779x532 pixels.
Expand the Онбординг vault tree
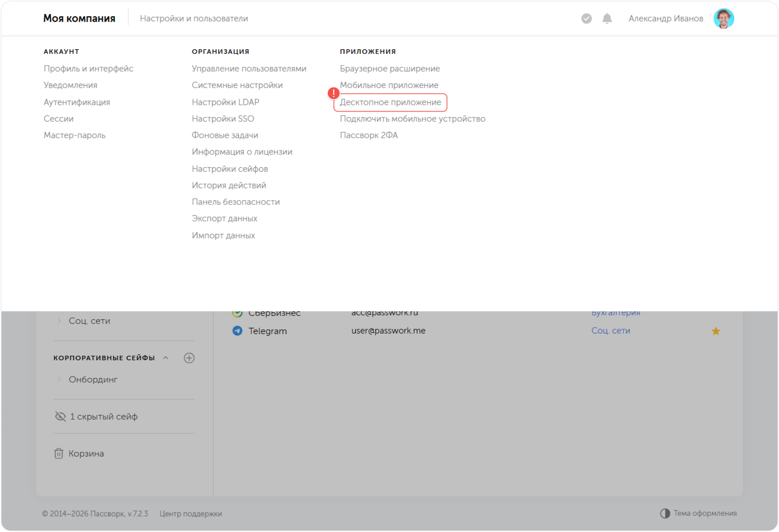(x=59, y=379)
